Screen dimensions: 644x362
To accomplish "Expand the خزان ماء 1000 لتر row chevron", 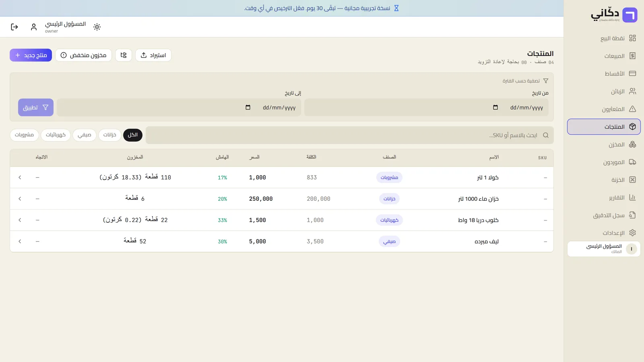I will [x=20, y=199].
